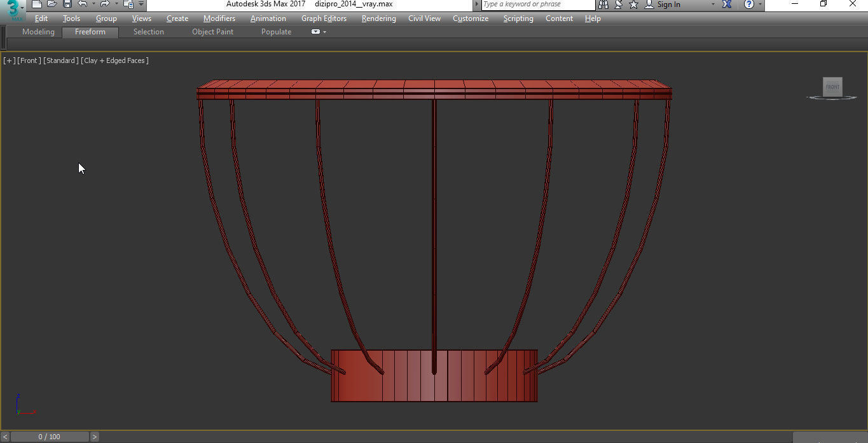The width and height of the screenshot is (868, 443).
Task: Open Subscription Center satellite icon
Action: [x=619, y=4]
